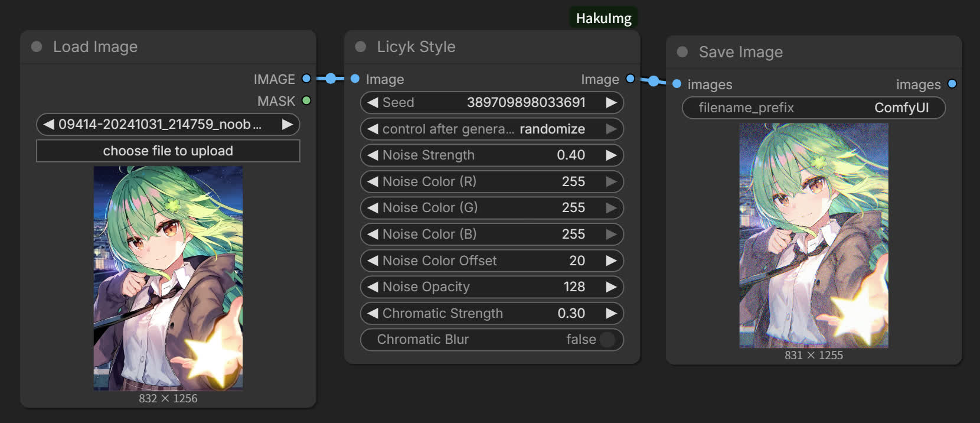This screenshot has width=980, height=423.
Task: Decrease Noise Opacity
Action: 373,287
